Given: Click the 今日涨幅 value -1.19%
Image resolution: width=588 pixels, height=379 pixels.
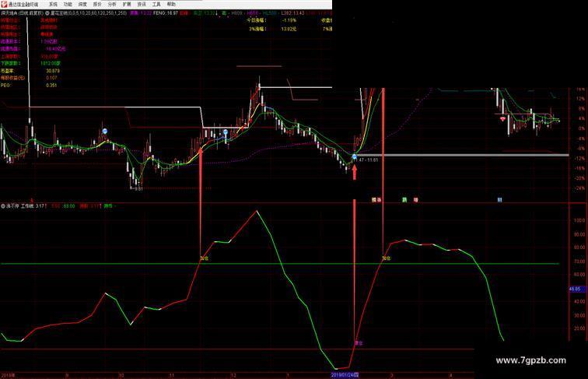Looking at the screenshot, I should click(289, 20).
